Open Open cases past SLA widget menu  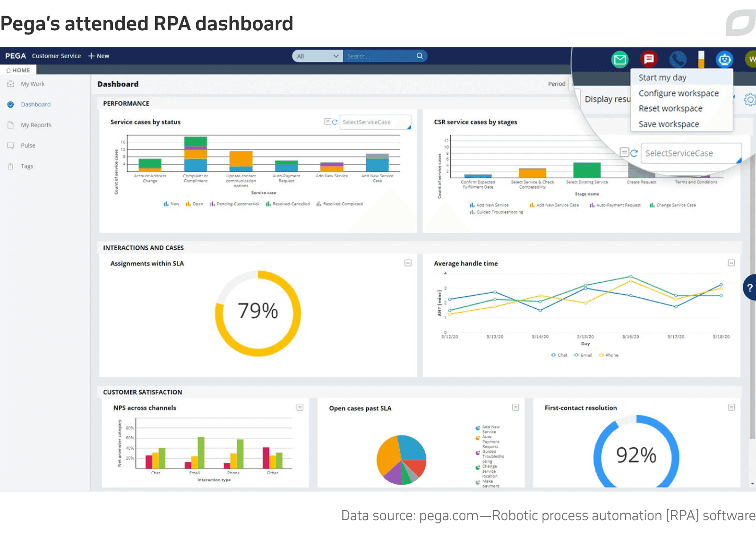click(515, 407)
